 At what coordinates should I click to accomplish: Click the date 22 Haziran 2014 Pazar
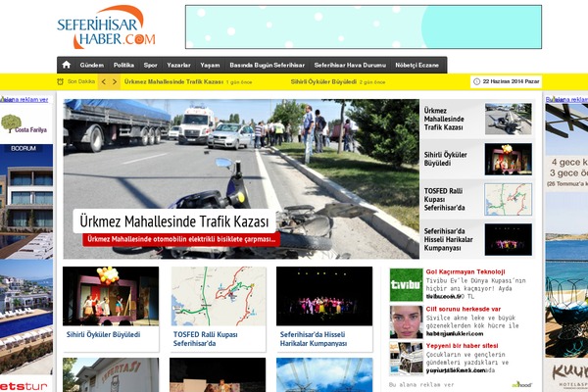pos(512,81)
